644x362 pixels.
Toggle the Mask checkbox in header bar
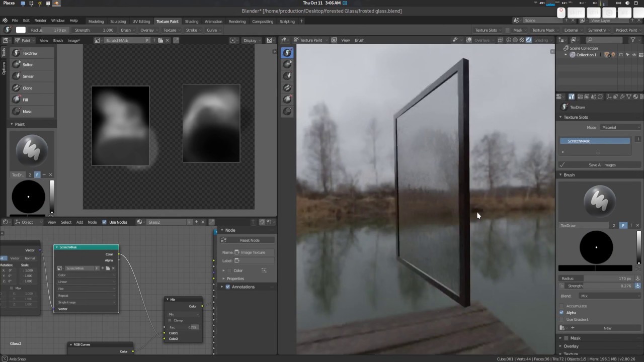507,30
